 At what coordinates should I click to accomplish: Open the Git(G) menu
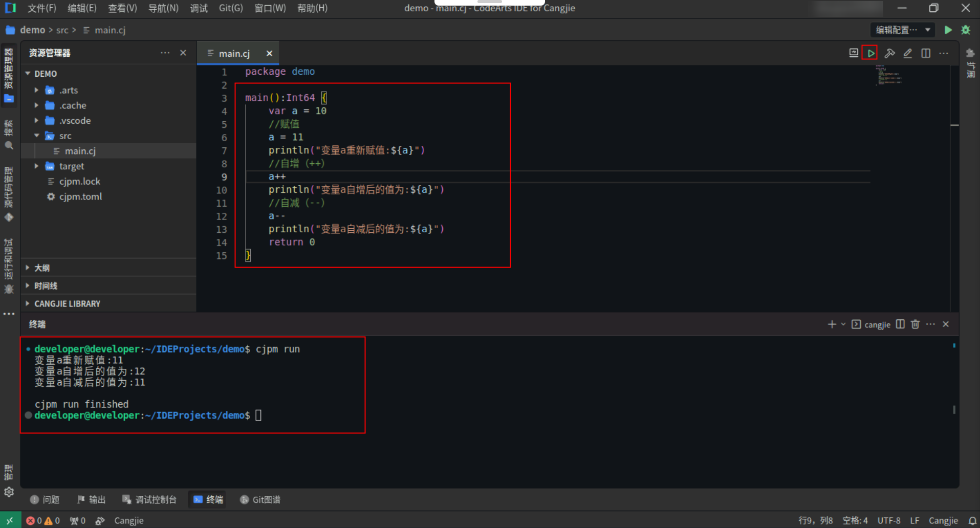(x=231, y=8)
